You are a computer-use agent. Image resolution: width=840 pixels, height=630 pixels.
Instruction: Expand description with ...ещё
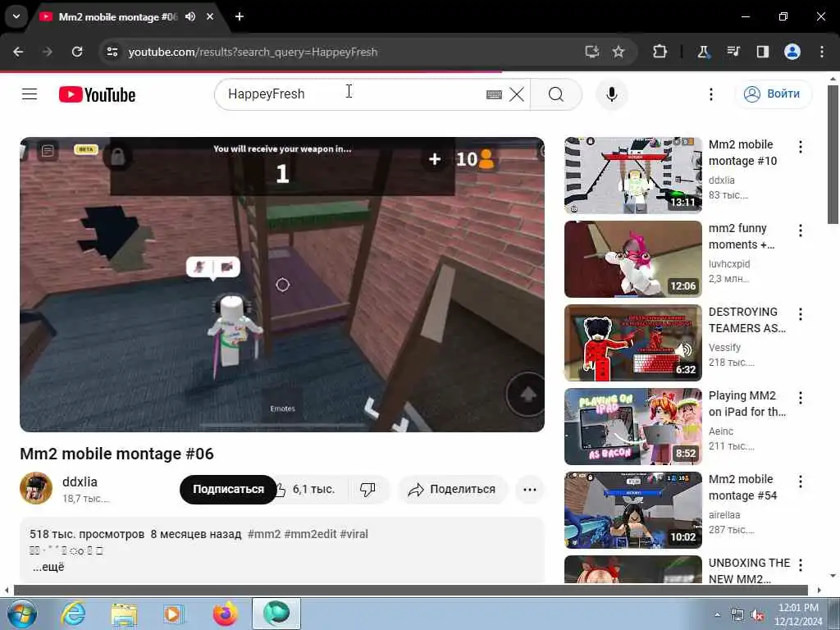coord(48,567)
